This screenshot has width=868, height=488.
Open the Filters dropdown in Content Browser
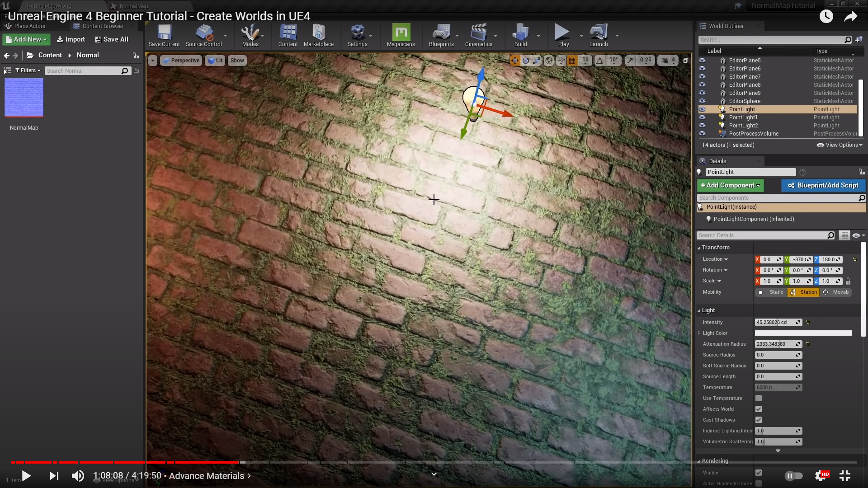(28, 70)
